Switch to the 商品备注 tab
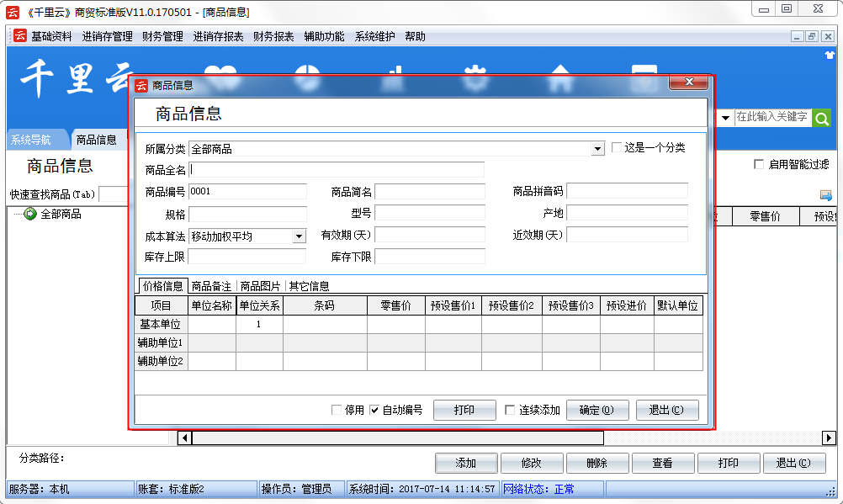Screen dimensions: 843x504 pyautogui.click(x=211, y=286)
